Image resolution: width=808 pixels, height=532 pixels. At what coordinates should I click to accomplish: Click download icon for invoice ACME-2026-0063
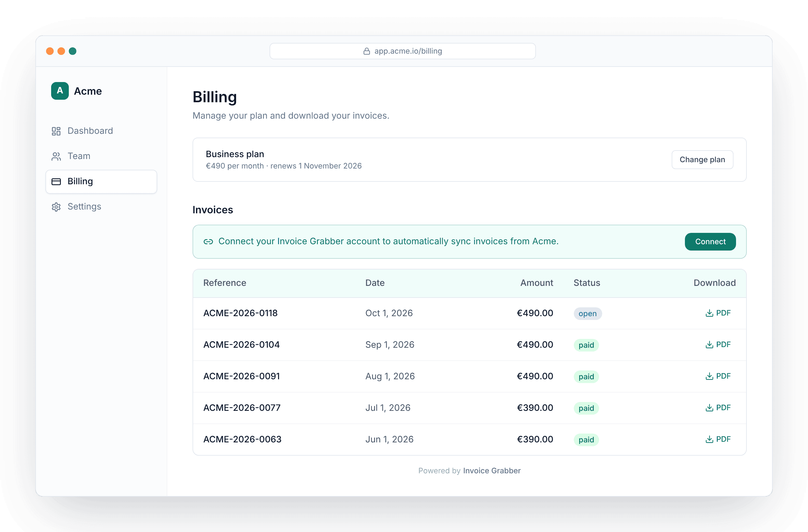[709, 439]
